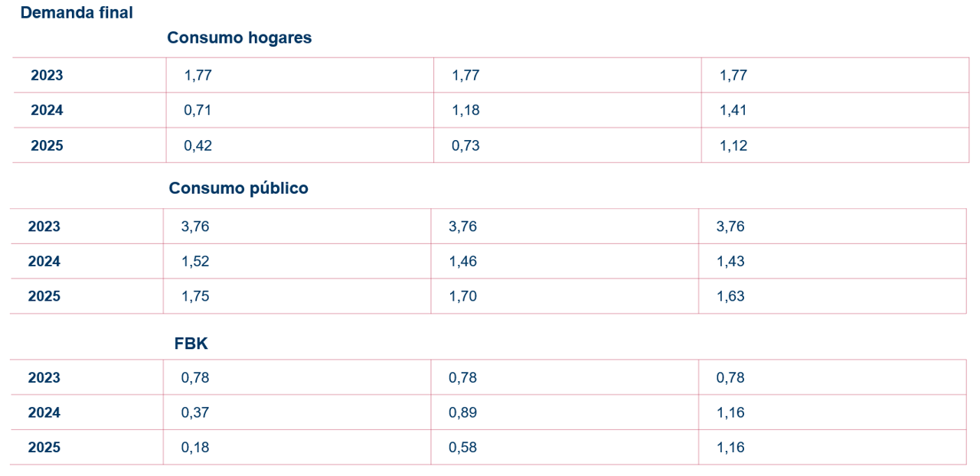Select the 1,41 cell in Consumo hogares
Screen dimensions: 980x476
click(733, 110)
